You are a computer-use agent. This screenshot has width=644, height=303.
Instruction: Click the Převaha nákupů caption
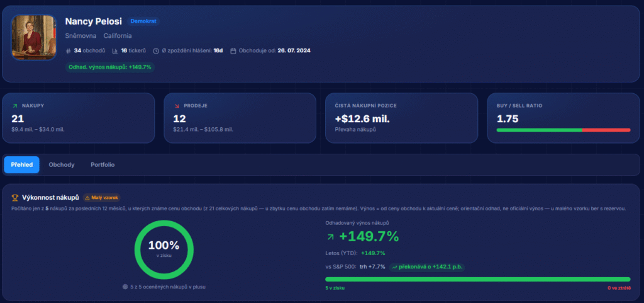point(355,130)
